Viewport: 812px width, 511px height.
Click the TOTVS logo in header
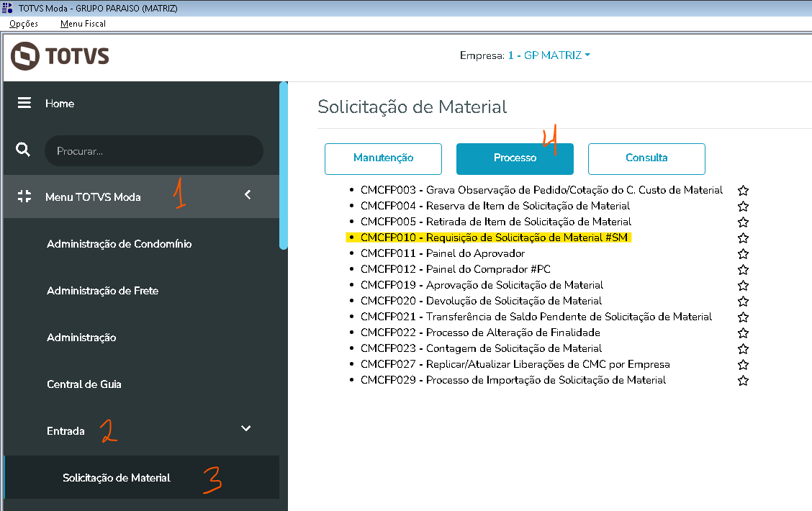(60, 55)
